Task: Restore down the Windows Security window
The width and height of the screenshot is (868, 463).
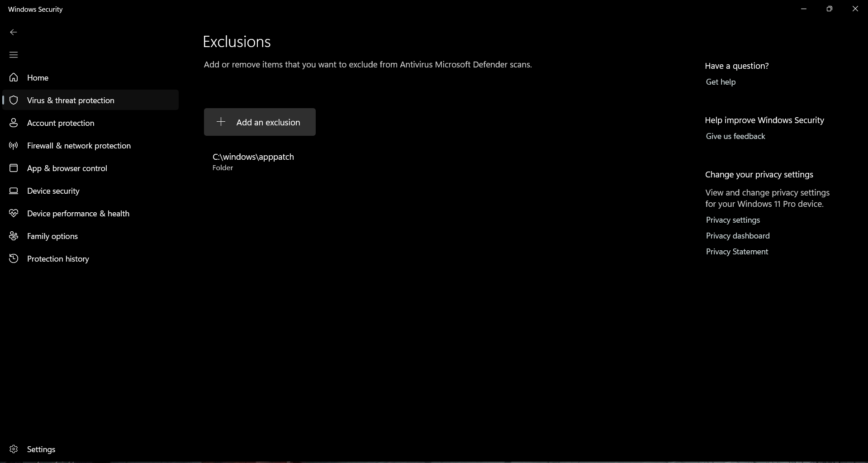Action: 829,9
